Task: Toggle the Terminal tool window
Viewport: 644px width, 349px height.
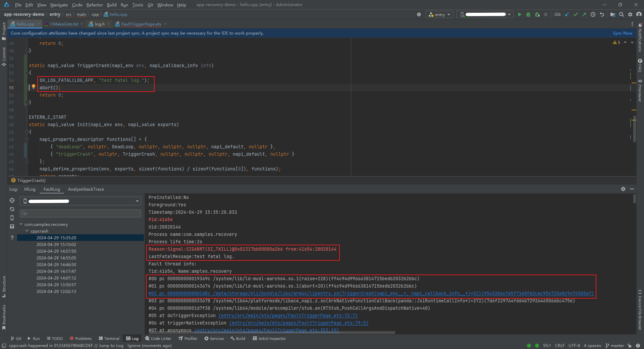Action: pos(109,339)
